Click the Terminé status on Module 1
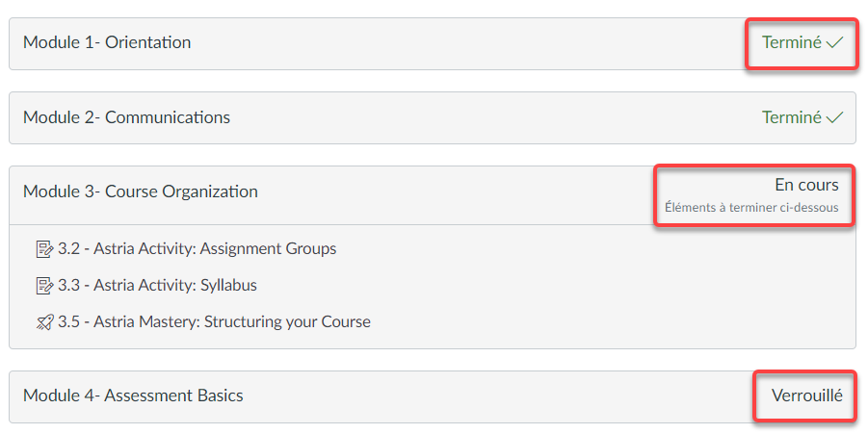 pos(792,42)
